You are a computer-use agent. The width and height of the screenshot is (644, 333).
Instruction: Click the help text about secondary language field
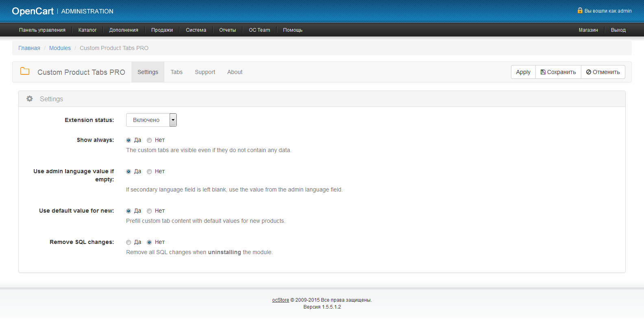point(234,189)
